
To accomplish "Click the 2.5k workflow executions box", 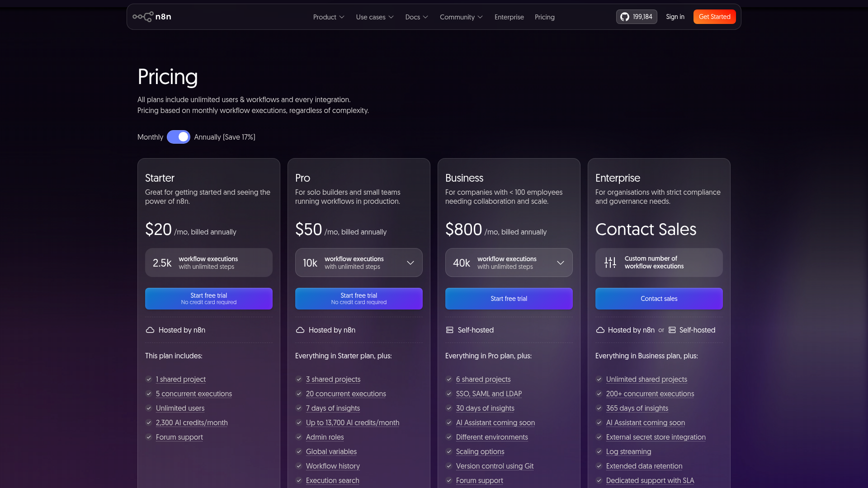I will point(209,263).
